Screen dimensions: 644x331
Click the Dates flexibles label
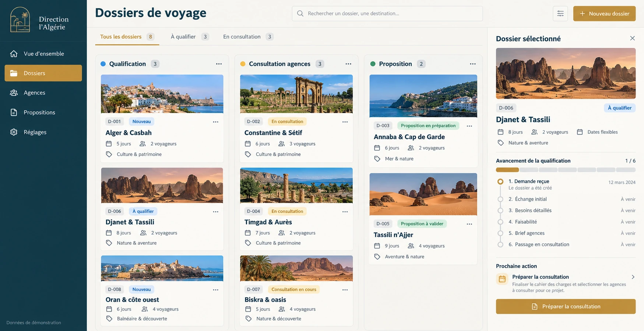pos(602,132)
